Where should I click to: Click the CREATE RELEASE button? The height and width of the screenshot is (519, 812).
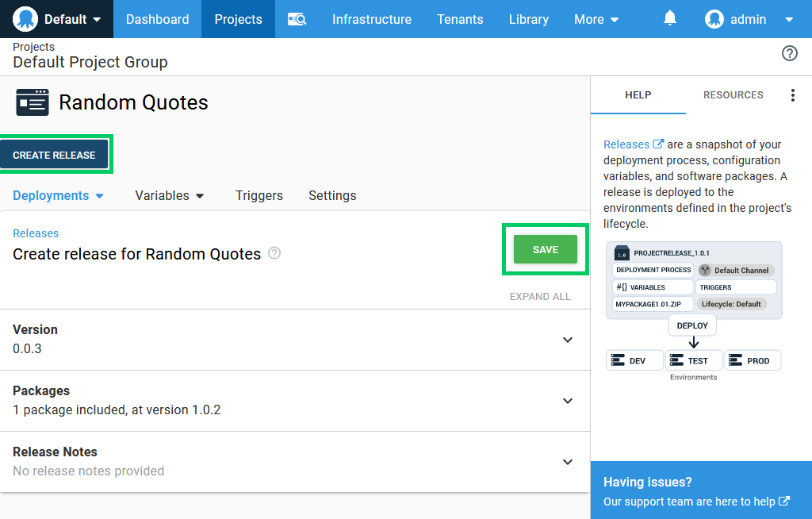54,155
